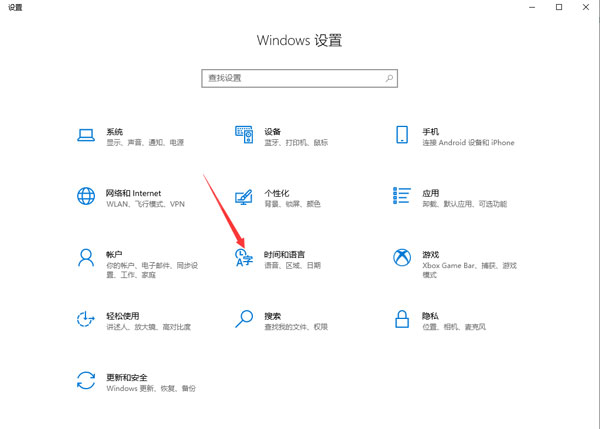The width and height of the screenshot is (600, 429).
Task: Open the 轻松使用 (Ease of Access) icon
Action: coord(86,320)
